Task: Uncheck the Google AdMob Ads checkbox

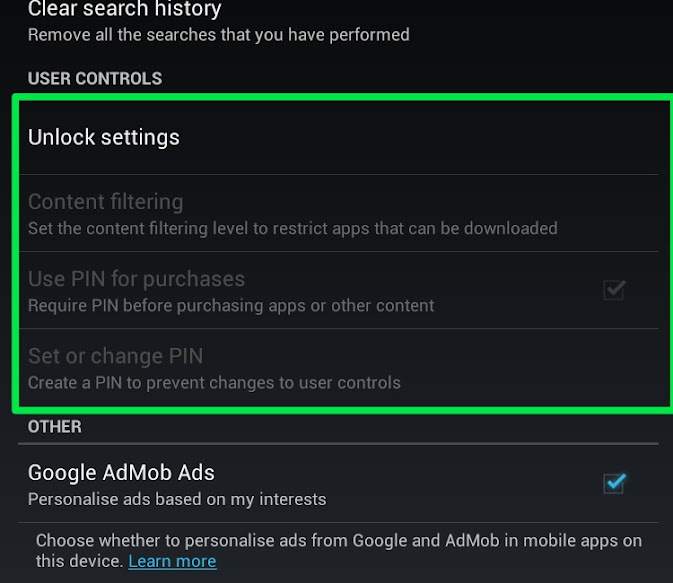Action: pyautogui.click(x=614, y=483)
